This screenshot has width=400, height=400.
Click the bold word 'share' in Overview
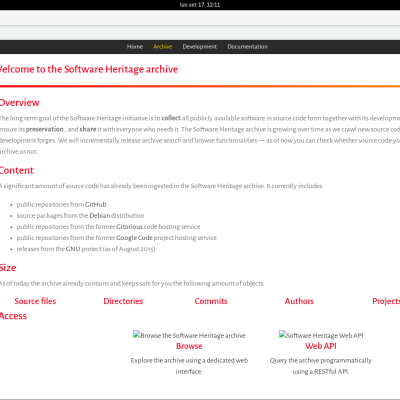(88, 129)
